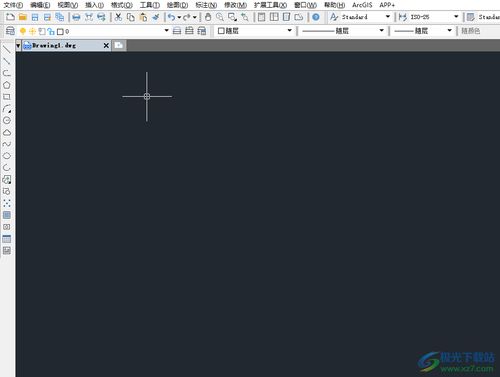Image resolution: width=500 pixels, height=377 pixels.
Task: Select the Spline tool
Action: (7, 144)
